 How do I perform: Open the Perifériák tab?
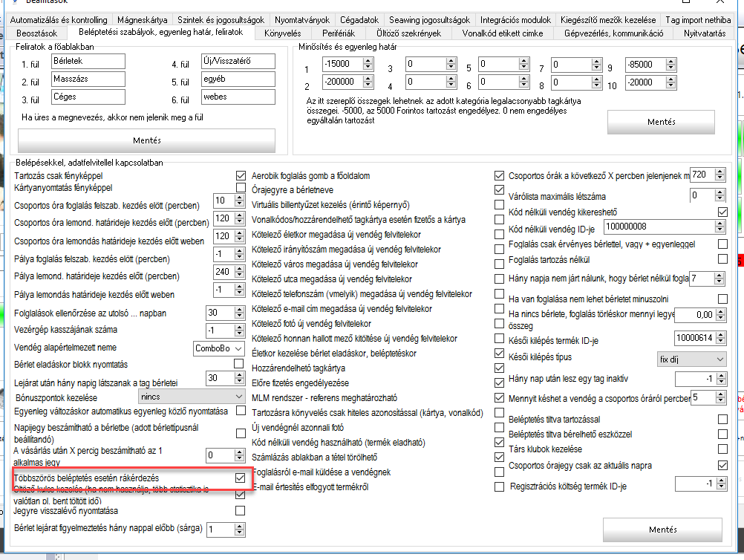pos(339,33)
